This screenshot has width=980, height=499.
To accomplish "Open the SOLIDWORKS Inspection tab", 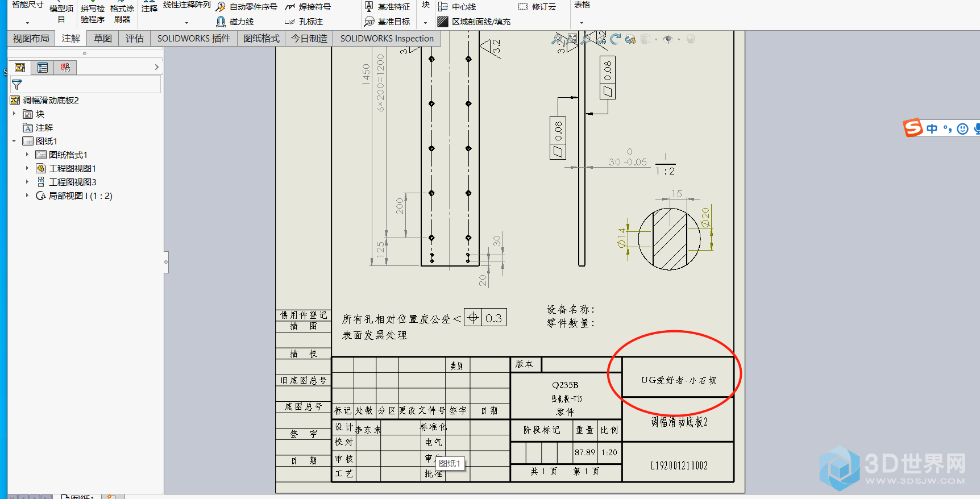I will [387, 39].
